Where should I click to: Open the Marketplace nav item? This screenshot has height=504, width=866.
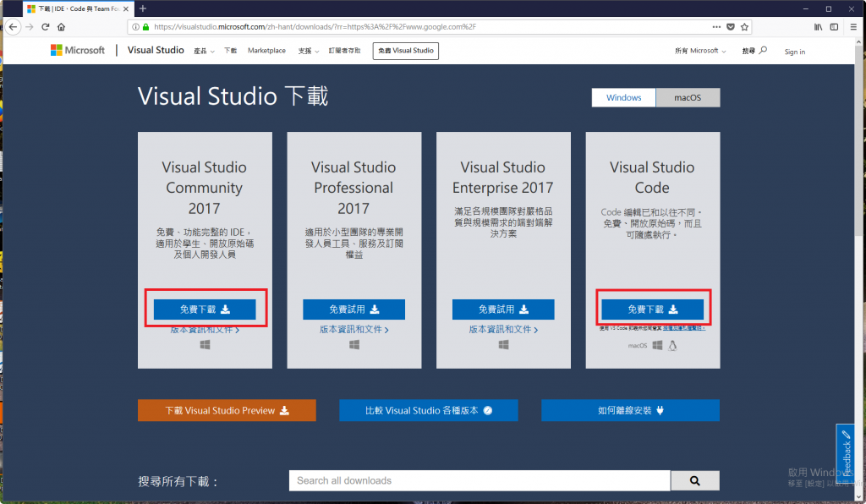[x=266, y=50]
